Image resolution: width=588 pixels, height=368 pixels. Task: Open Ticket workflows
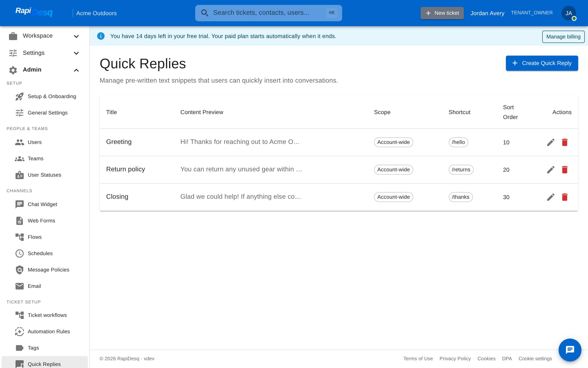45,315
